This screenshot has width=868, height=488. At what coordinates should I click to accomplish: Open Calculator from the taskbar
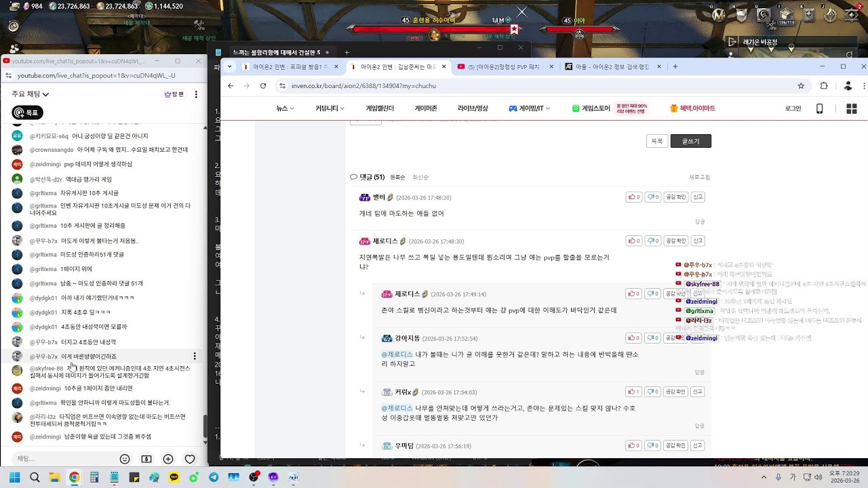[x=94, y=477]
